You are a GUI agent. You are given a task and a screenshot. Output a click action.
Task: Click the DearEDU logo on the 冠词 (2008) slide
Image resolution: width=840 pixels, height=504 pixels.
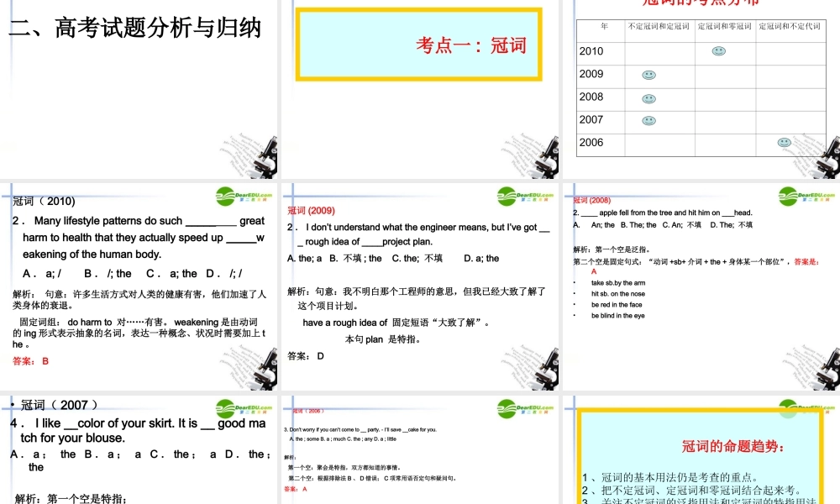tap(806, 197)
